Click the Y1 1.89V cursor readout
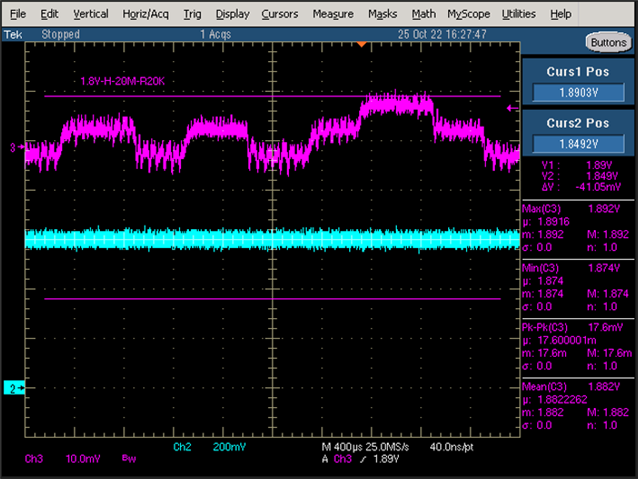 click(x=577, y=165)
